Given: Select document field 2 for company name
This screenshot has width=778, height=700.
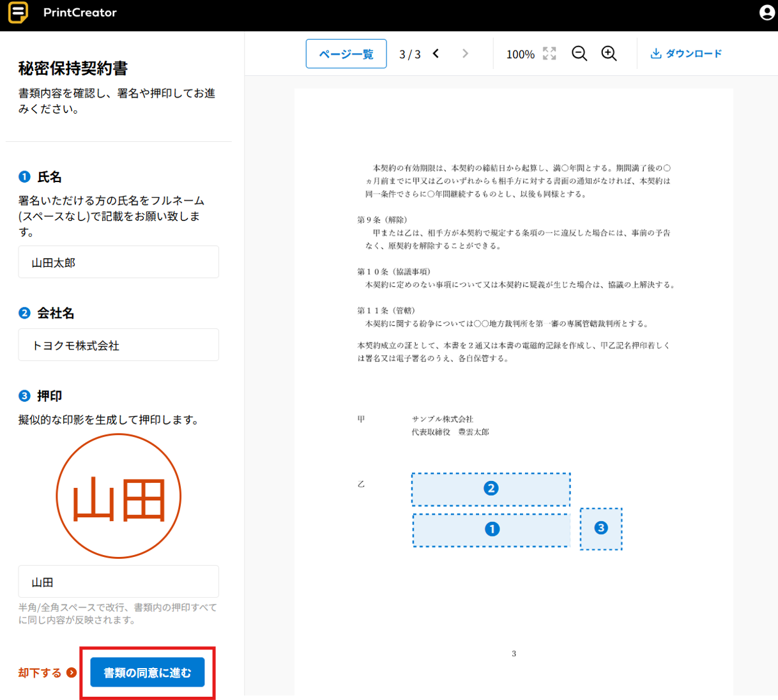Looking at the screenshot, I should (491, 489).
